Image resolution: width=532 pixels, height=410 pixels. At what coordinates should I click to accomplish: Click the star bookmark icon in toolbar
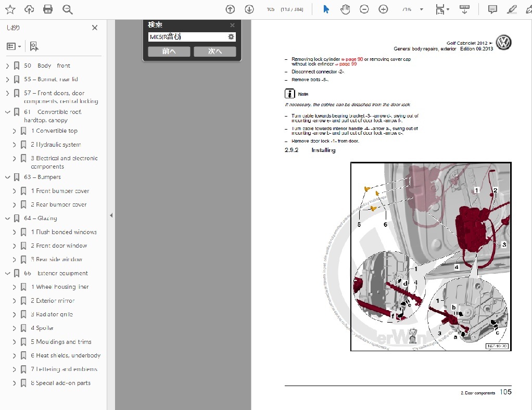pyautogui.click(x=10, y=9)
